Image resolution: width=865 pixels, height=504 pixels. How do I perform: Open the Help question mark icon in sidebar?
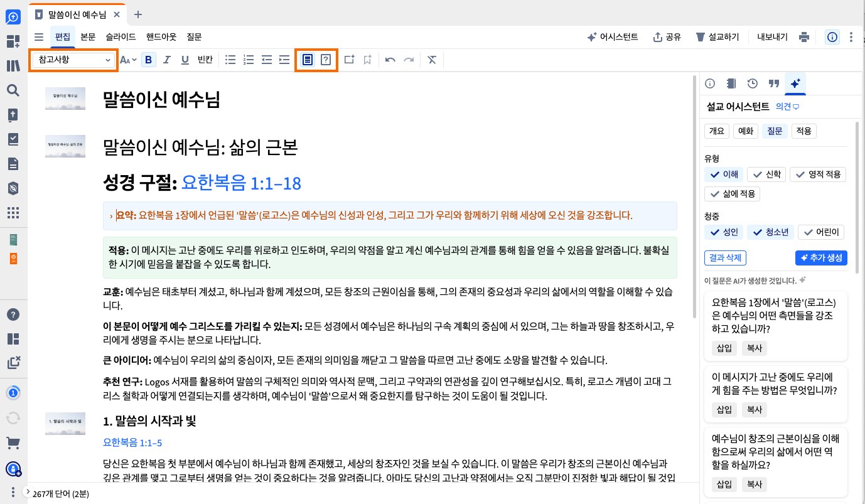coord(13,314)
